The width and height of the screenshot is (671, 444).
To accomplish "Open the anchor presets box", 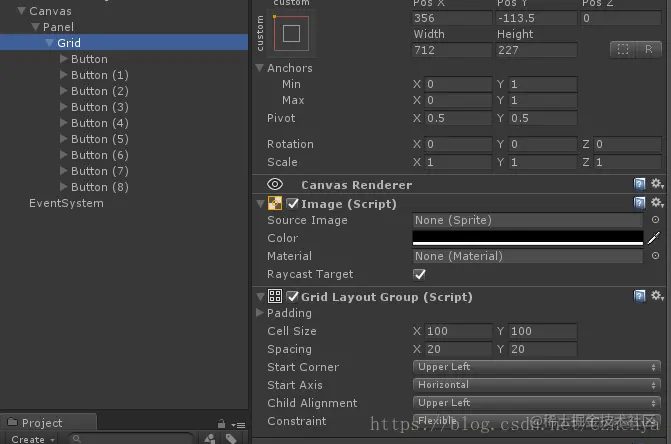I will (291, 33).
